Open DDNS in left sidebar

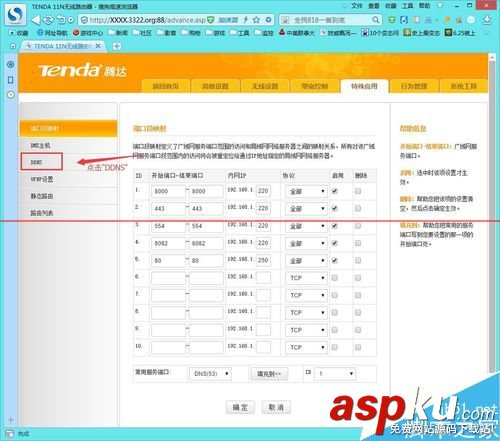[37, 162]
